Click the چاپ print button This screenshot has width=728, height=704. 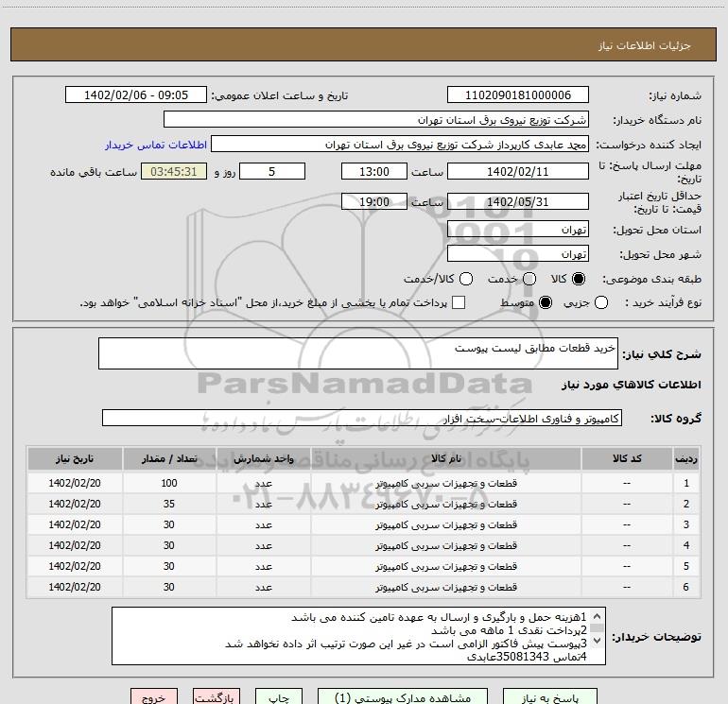point(279,697)
